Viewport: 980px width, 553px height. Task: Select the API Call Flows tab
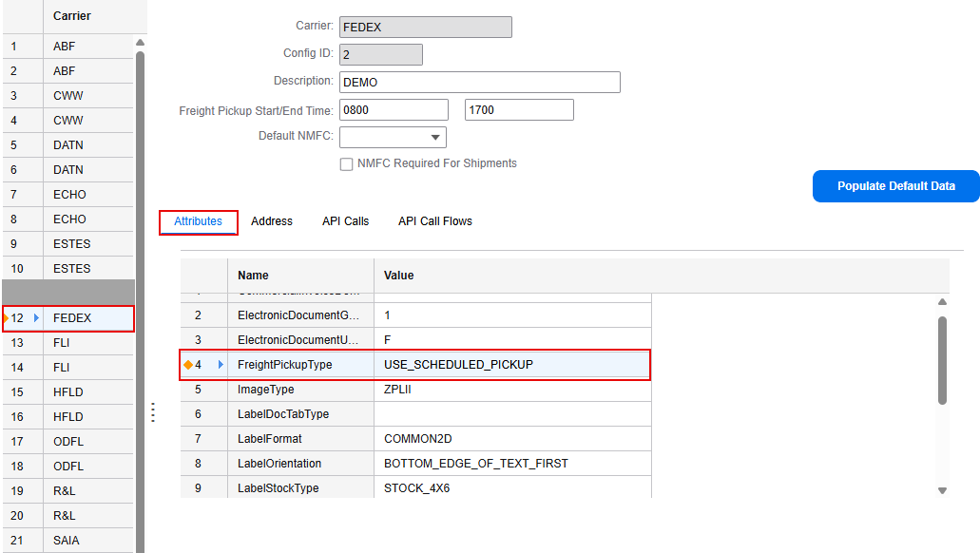pos(434,221)
